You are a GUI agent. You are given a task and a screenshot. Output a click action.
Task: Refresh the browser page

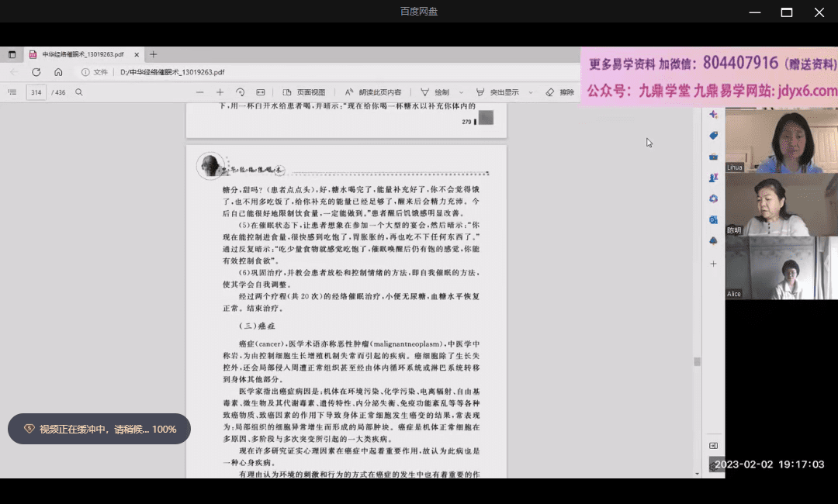click(x=36, y=72)
